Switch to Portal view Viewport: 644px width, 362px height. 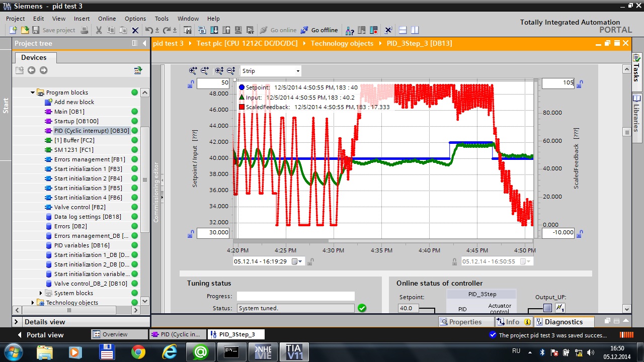40,335
